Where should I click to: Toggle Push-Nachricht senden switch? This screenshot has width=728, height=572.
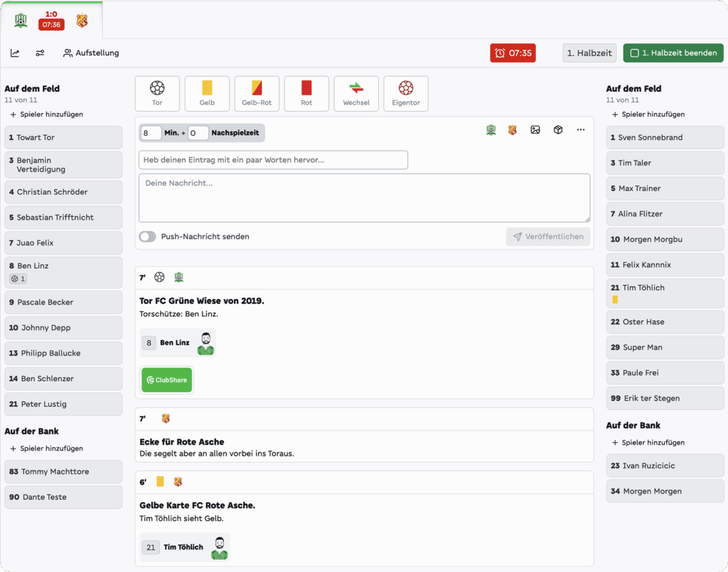pos(148,237)
